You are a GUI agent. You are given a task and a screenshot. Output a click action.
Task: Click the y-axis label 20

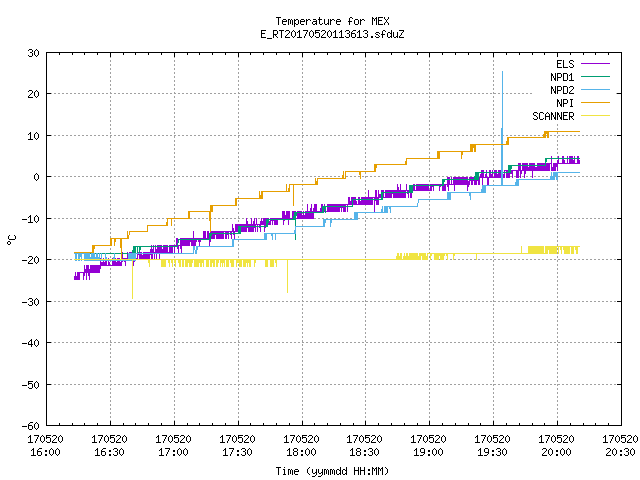pos(33,94)
